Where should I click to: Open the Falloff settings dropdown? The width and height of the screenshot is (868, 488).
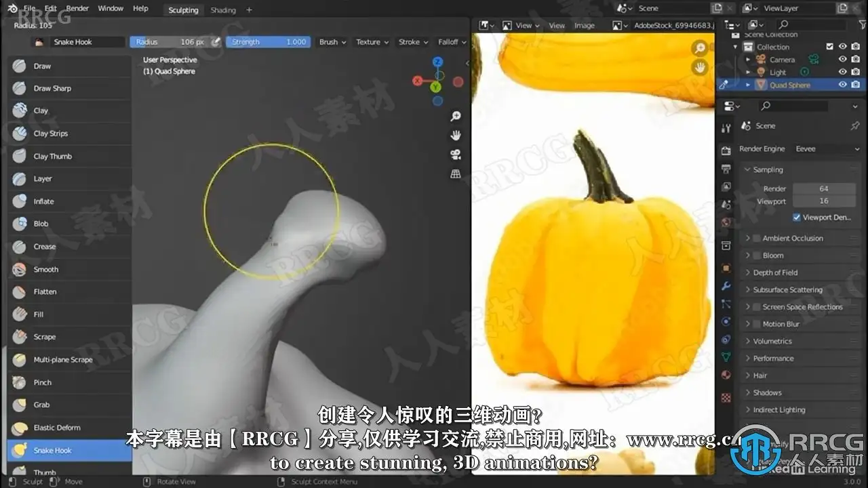pos(452,42)
